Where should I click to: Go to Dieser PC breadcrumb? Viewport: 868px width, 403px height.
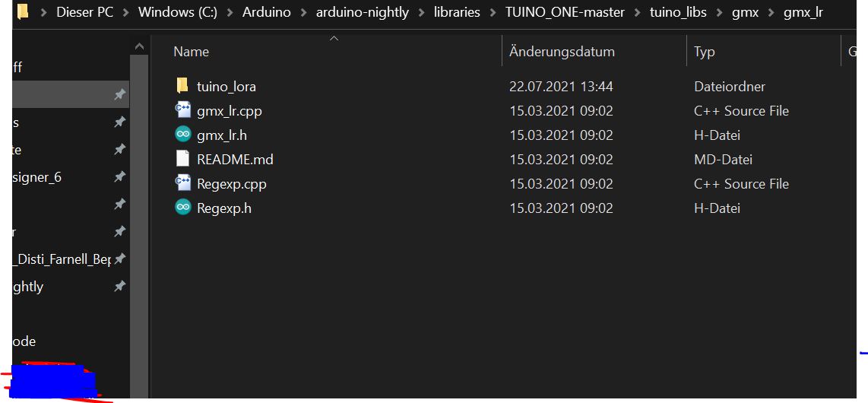point(84,12)
